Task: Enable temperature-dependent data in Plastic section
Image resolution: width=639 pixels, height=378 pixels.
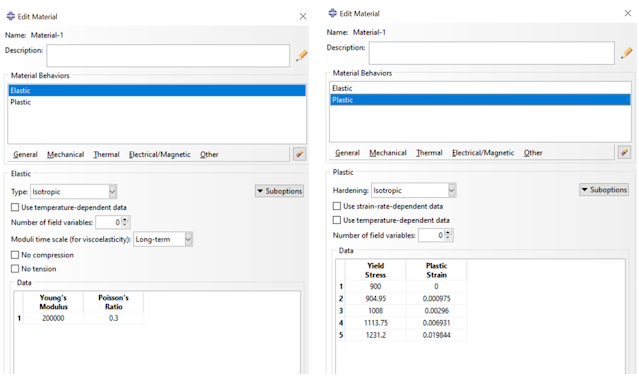Action: [337, 220]
